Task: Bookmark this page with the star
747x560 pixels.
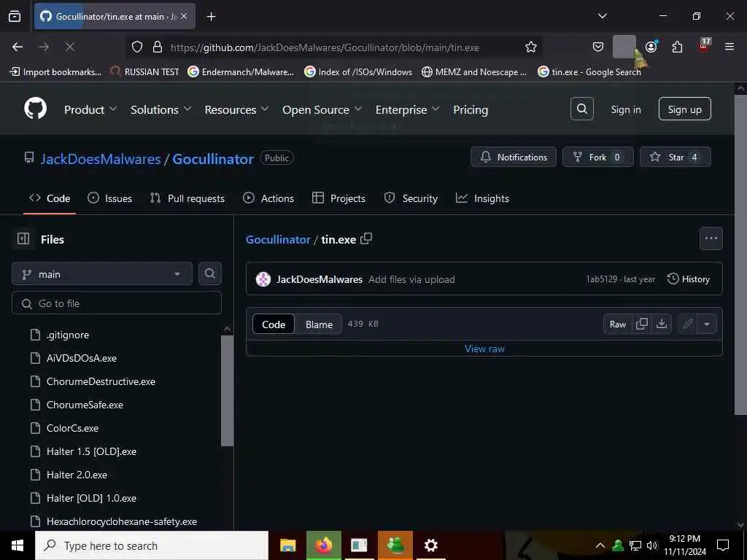Action: [x=531, y=47]
